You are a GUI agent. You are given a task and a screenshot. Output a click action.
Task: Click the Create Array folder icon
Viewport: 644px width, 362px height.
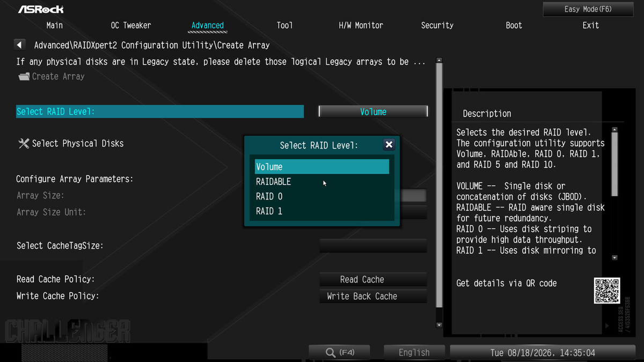(24, 77)
